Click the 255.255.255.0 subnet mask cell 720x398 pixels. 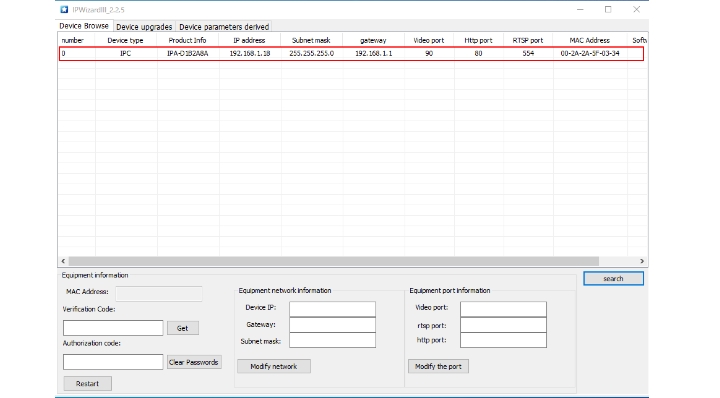[x=312, y=54]
